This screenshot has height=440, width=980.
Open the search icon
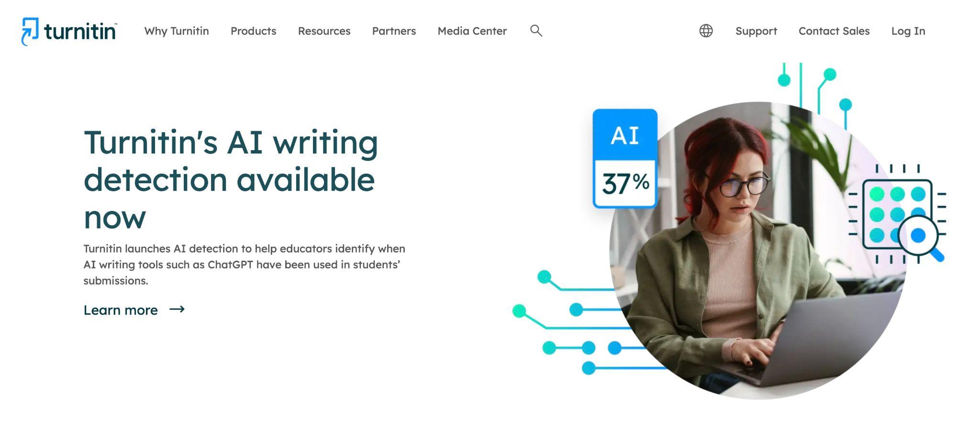tap(536, 31)
